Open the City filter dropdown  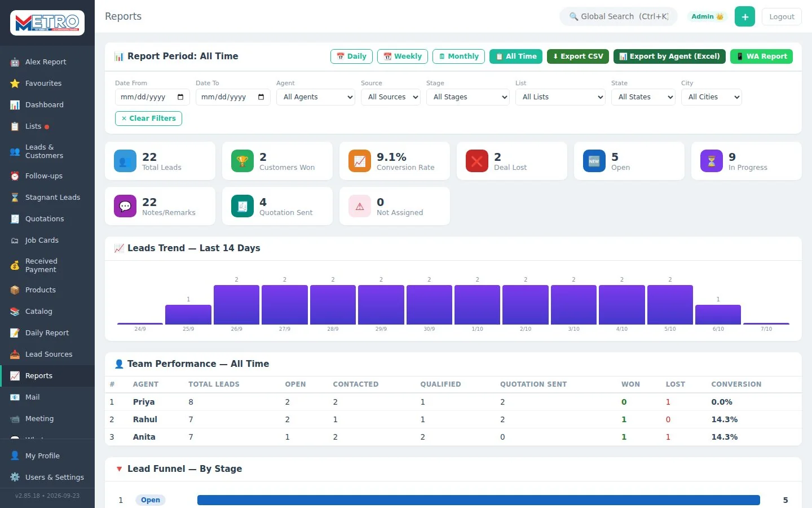click(x=712, y=97)
